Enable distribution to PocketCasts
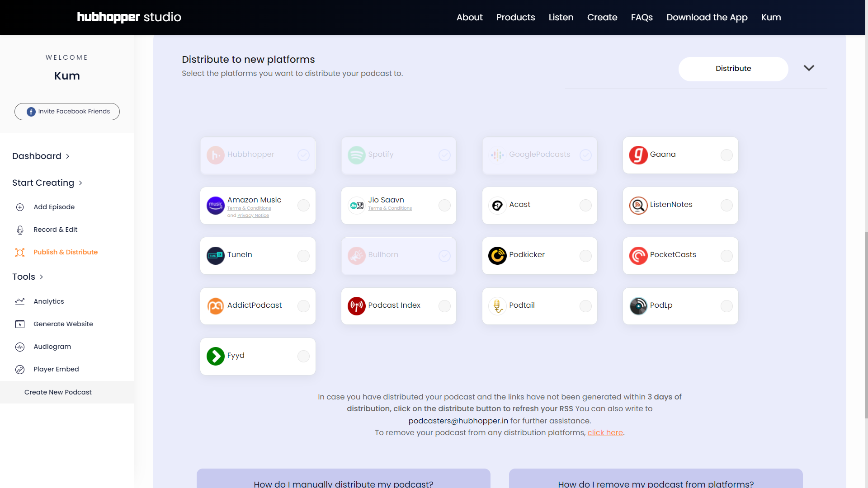Image resolution: width=868 pixels, height=488 pixels. pyautogui.click(x=726, y=256)
